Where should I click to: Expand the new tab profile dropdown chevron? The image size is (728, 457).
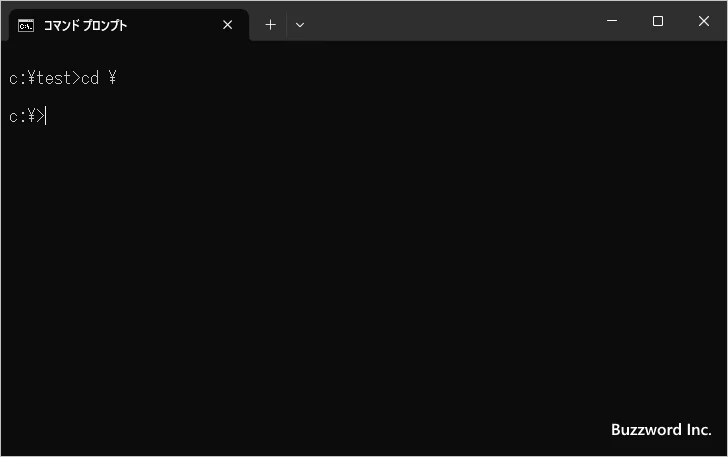pos(300,25)
